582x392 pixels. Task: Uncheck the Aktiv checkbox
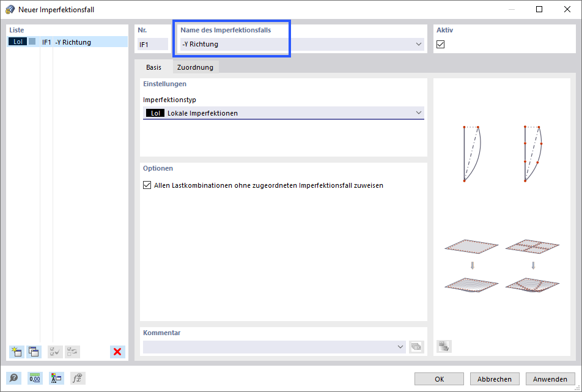(440, 44)
